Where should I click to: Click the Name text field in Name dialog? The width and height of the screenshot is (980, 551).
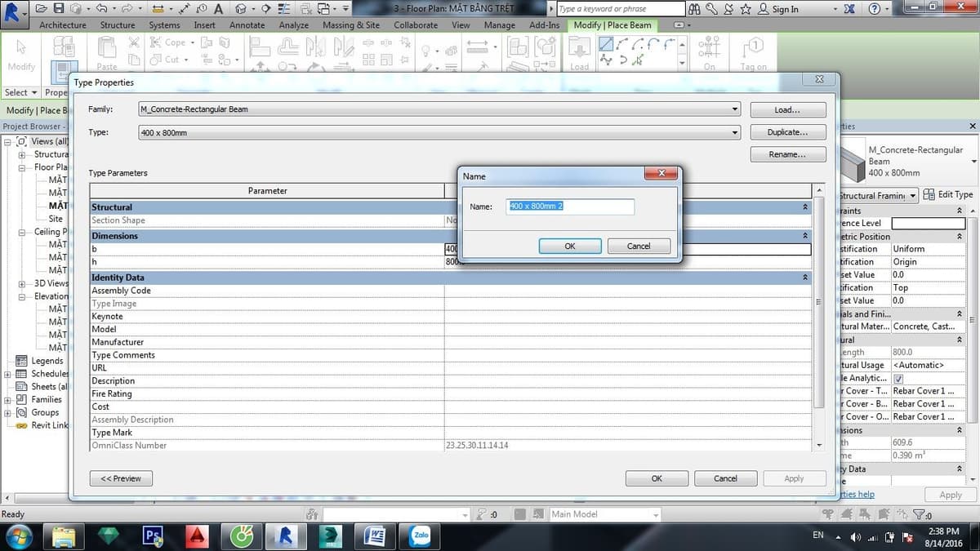coord(570,207)
